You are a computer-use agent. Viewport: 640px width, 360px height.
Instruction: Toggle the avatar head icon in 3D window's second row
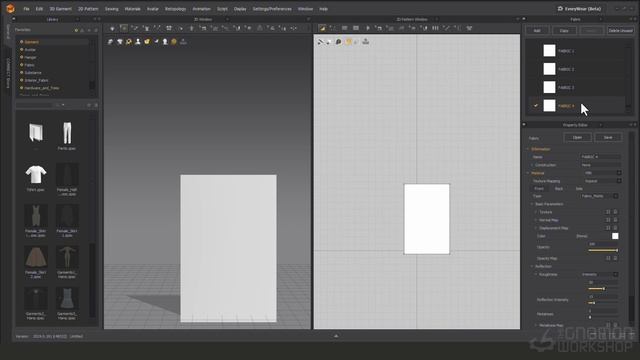(165, 42)
